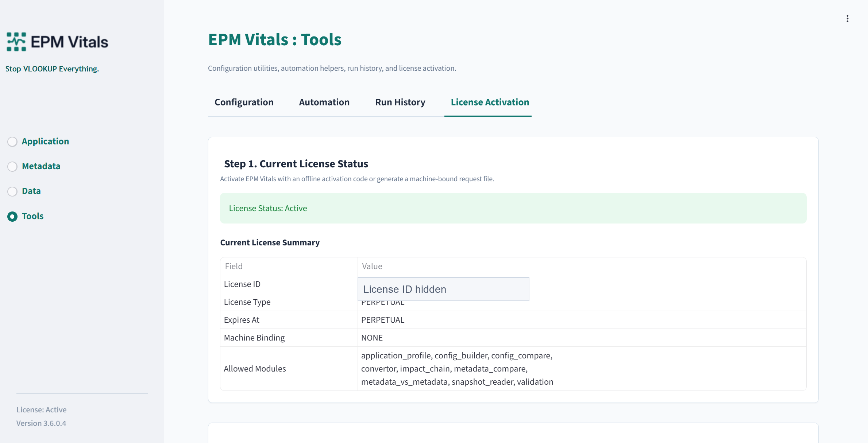Click the License: Active sidebar status
This screenshot has height=443, width=868.
41,409
